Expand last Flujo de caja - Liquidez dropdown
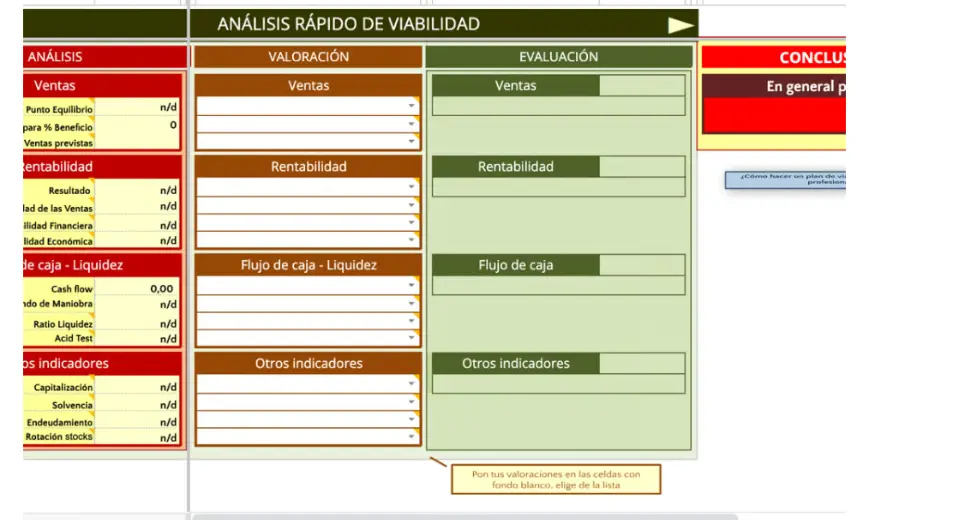 pyautogui.click(x=411, y=338)
